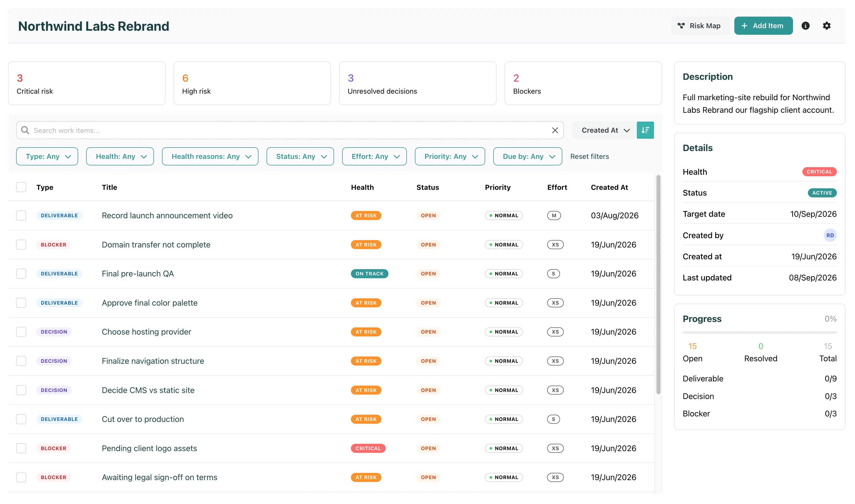Click the Add Item button
Viewport: 855px width, 504px height.
(x=763, y=26)
